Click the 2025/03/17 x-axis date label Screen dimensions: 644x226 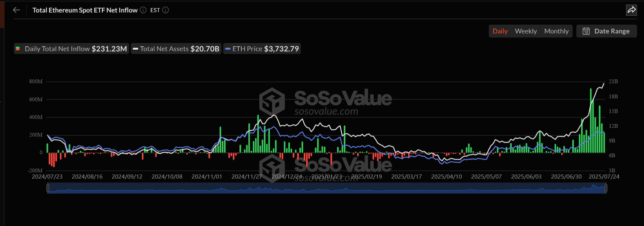[x=406, y=177]
